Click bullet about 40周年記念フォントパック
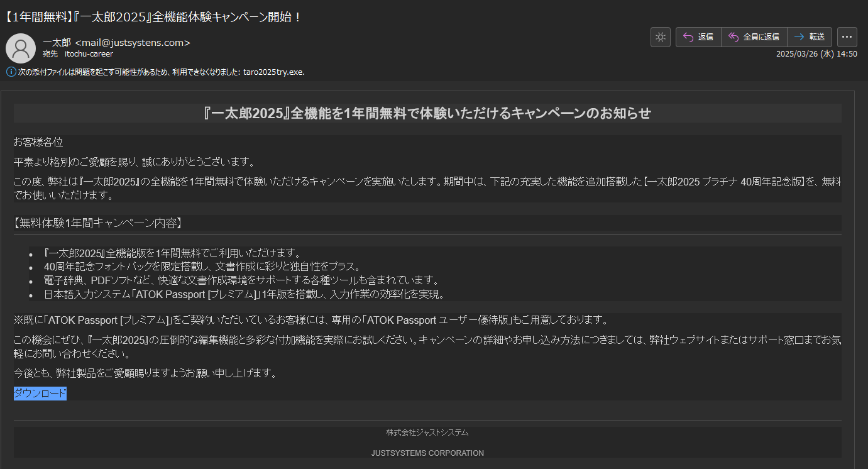868x469 pixels. (x=202, y=267)
